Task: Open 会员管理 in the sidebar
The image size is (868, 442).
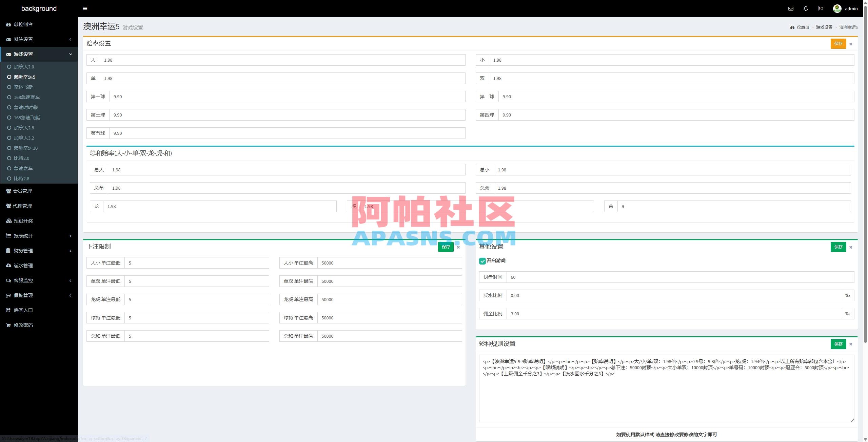Action: (x=22, y=191)
